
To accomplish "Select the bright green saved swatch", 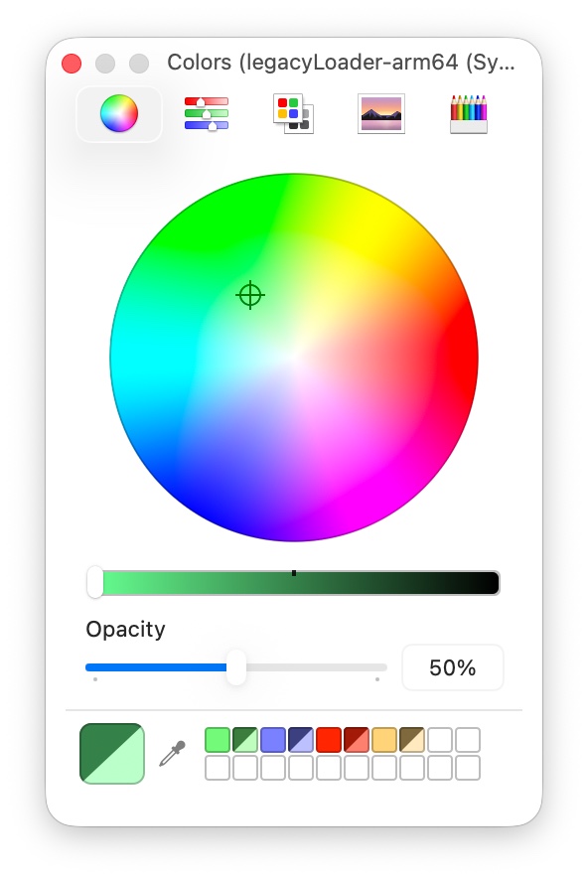I will click(216, 740).
